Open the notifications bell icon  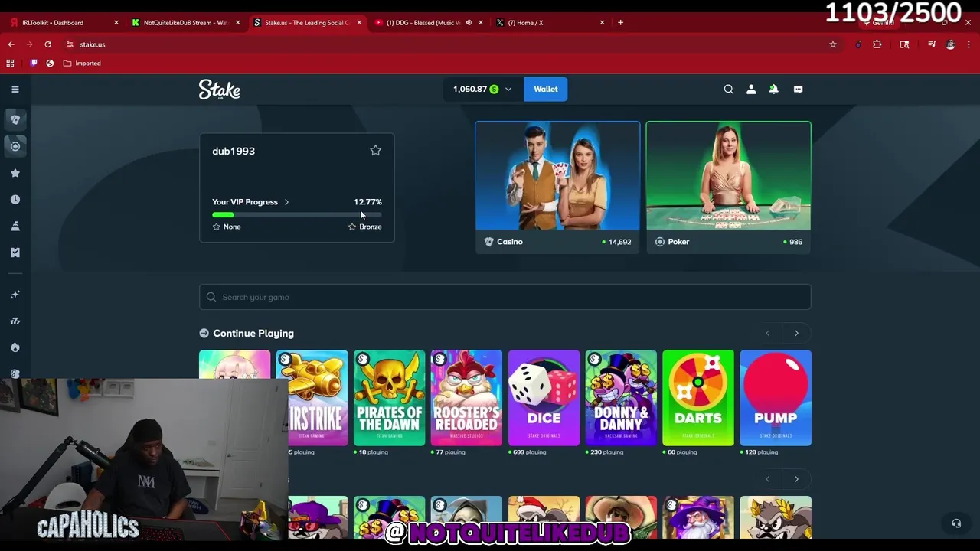[x=773, y=90]
